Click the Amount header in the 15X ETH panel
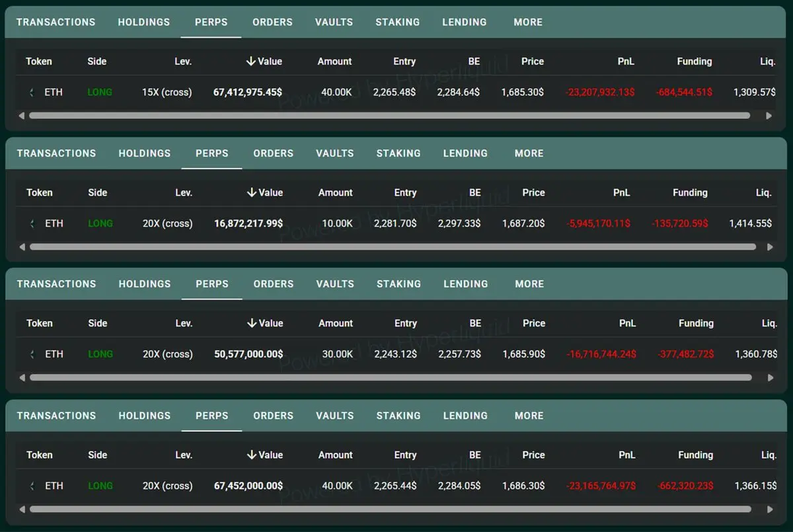The width and height of the screenshot is (793, 532). click(x=335, y=61)
